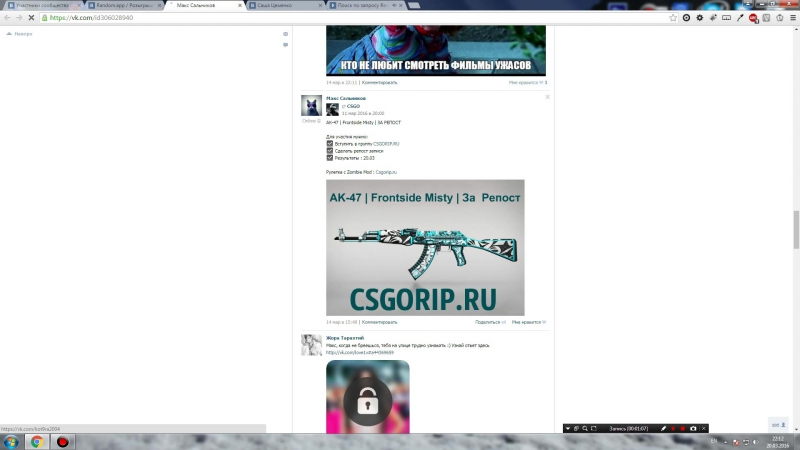Toggle the Результаты 20.03 checkbox

[330, 158]
